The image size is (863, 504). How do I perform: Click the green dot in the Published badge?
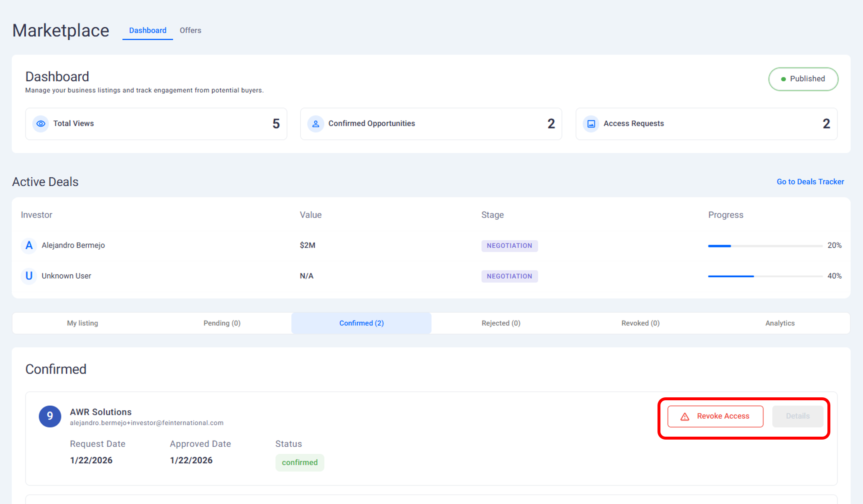783,79
